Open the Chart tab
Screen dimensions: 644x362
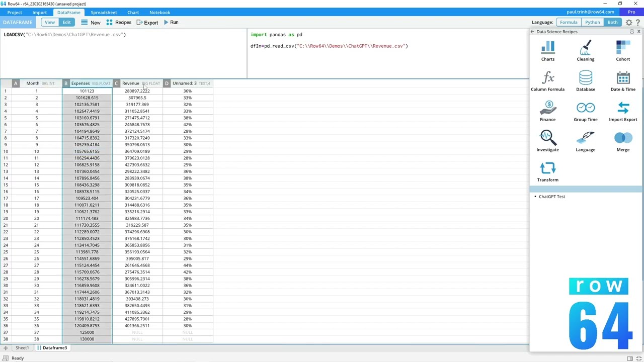[133, 12]
